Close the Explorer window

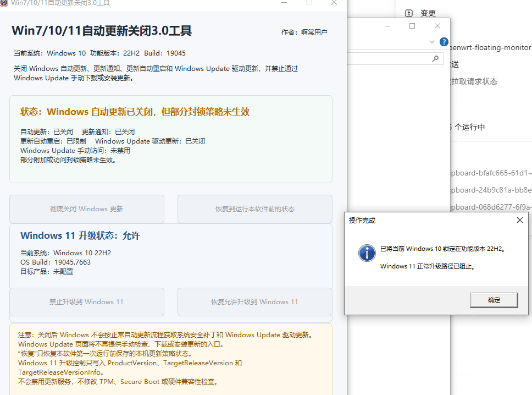coord(437,26)
